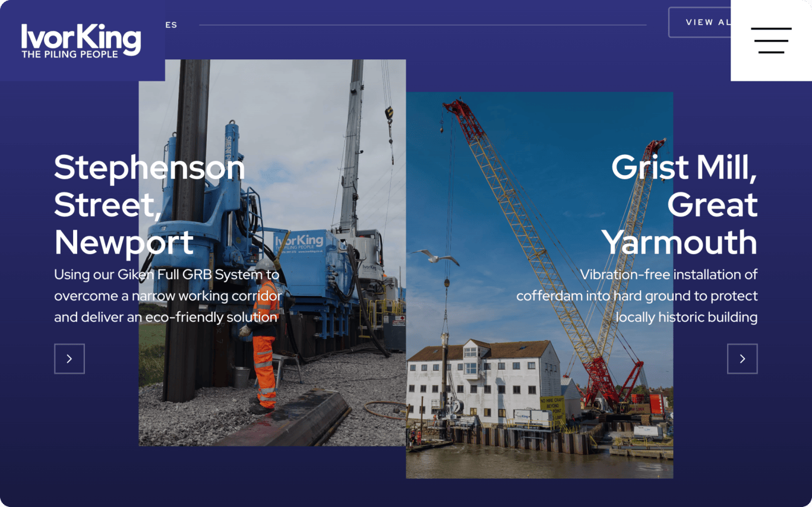This screenshot has width=812, height=507.
Task: Open the hamburger menu
Action: click(x=771, y=40)
